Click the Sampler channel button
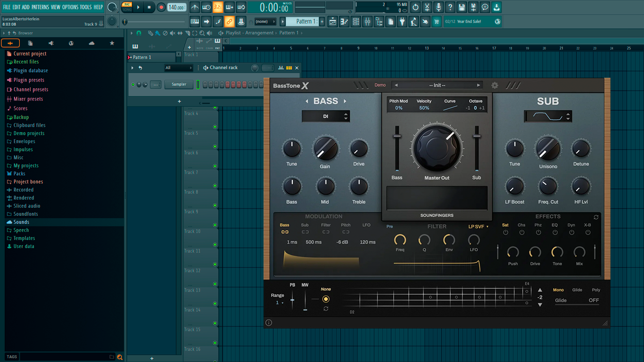 [x=179, y=84]
